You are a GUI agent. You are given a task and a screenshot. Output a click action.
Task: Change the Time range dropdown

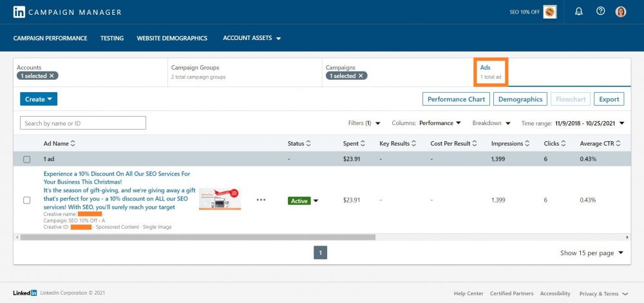[573, 123]
